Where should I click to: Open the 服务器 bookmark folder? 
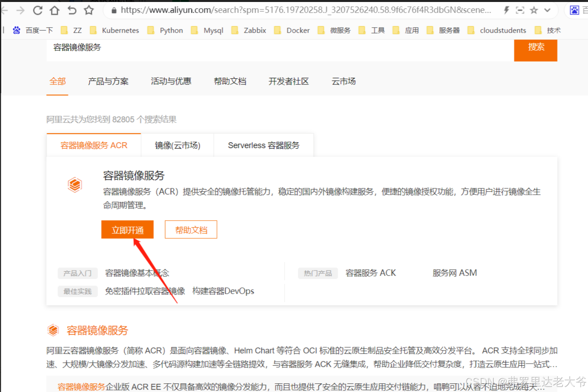tap(443, 30)
